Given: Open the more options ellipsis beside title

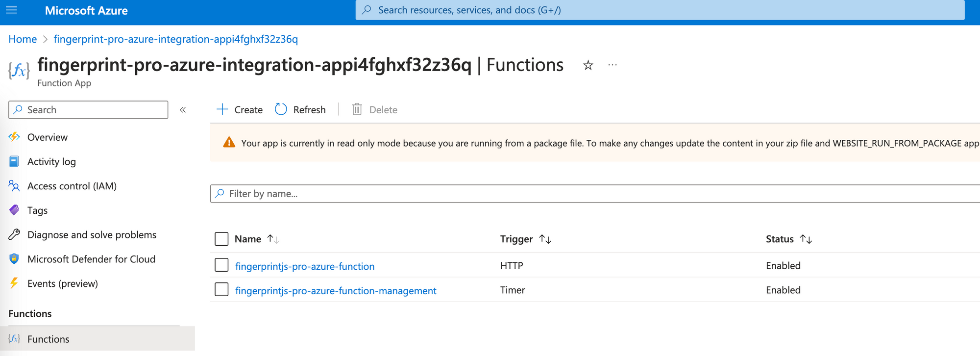Looking at the screenshot, I should tap(612, 65).
